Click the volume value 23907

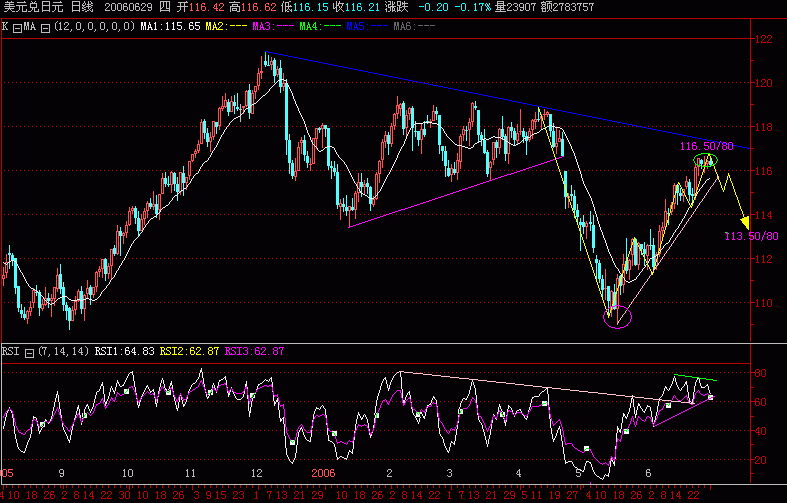coord(522,8)
